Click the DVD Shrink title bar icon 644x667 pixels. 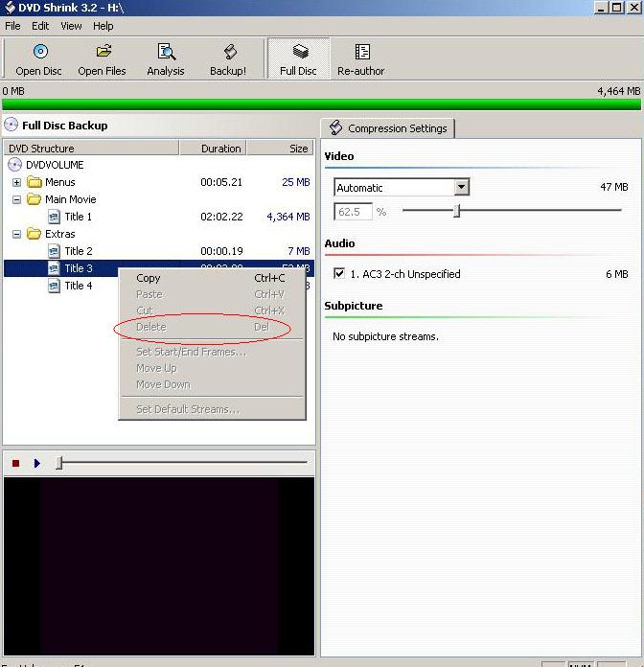10,8
